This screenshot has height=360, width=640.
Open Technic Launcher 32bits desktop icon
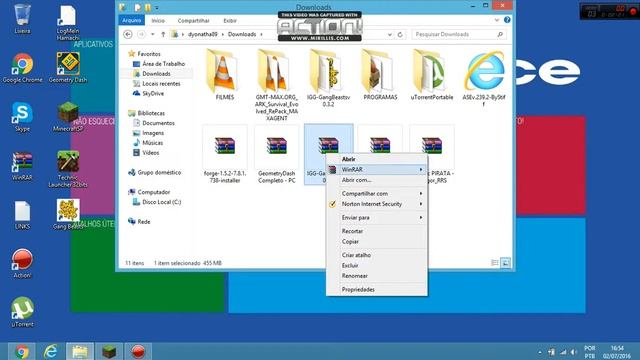pos(68,169)
